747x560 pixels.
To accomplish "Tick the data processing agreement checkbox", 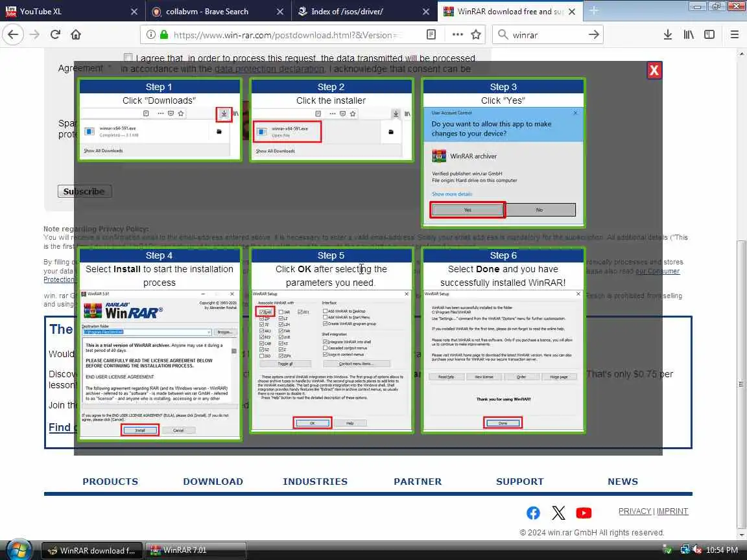I will 128,58.
